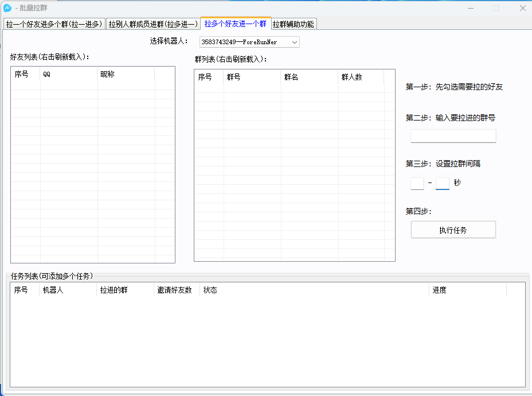The height and width of the screenshot is (396, 532).
Task: Minimize the 批量拉群 window
Action: pyautogui.click(x=470, y=8)
